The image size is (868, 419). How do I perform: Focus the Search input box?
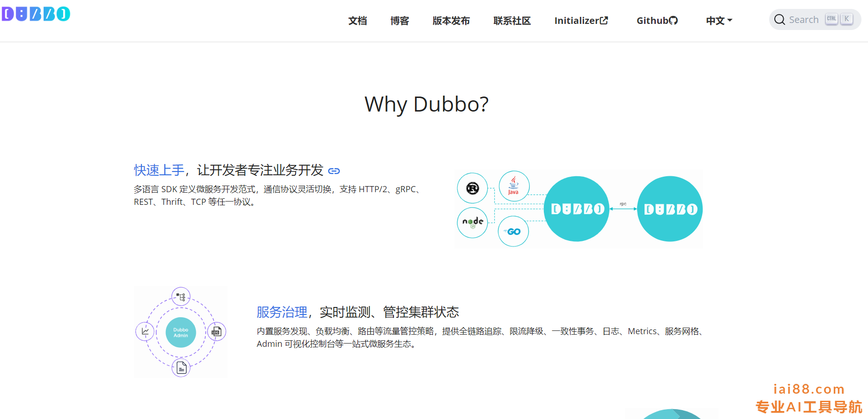pyautogui.click(x=815, y=20)
